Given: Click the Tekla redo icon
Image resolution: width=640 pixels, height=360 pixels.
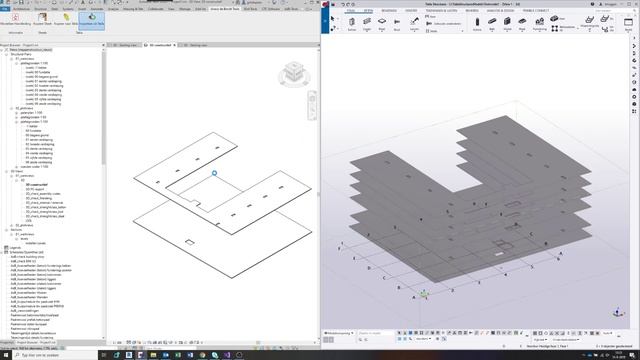Looking at the screenshot, I should click(x=348, y=4).
